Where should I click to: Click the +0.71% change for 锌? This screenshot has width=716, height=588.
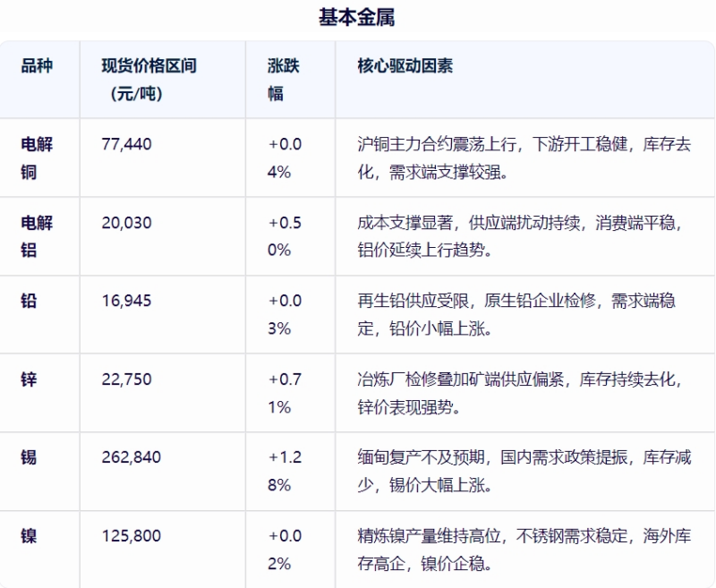285,393
